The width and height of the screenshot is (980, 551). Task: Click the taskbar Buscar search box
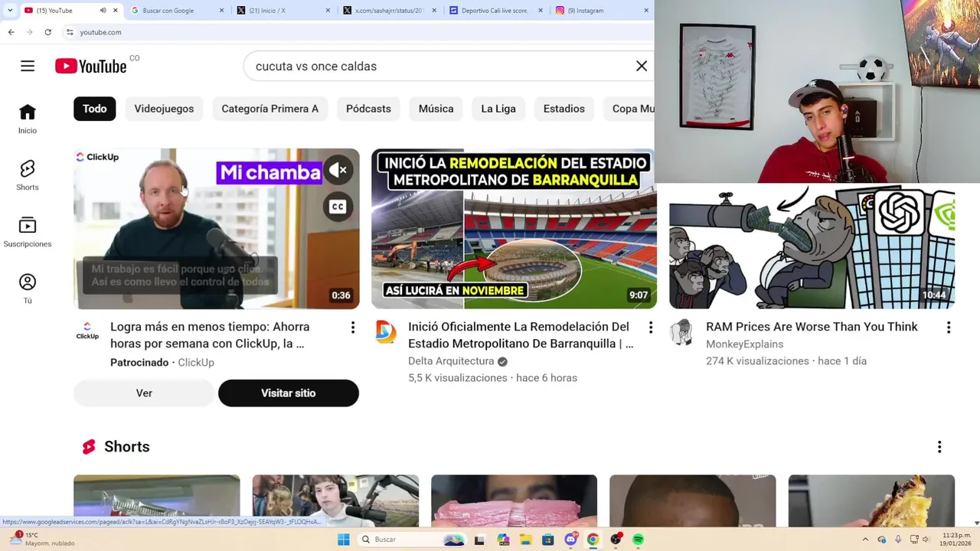[x=413, y=540]
